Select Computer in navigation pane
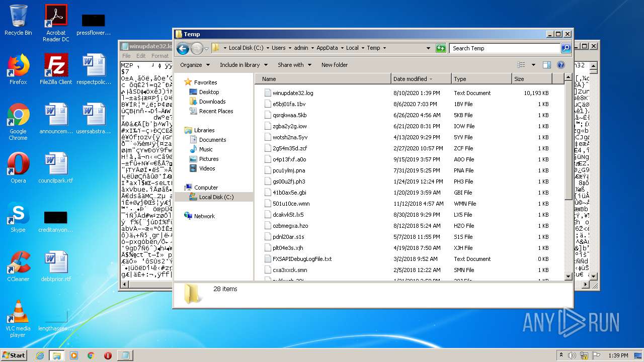Viewport: 644px width, 362px height. 206,188
